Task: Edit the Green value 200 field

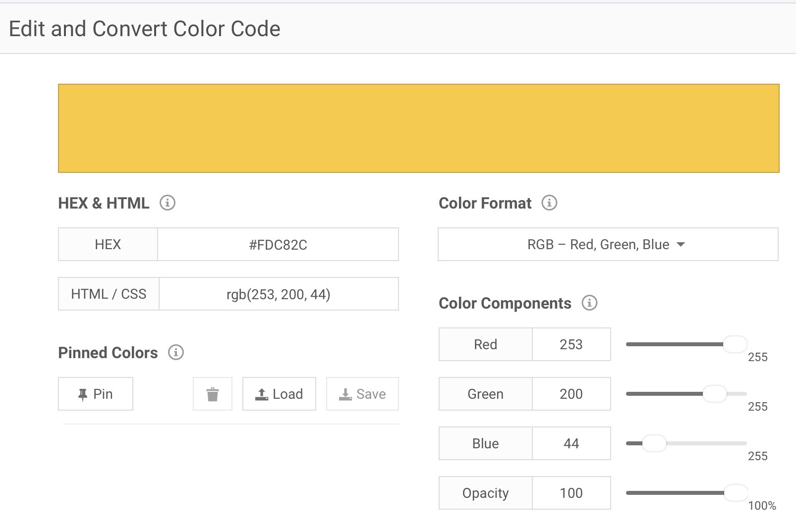Action: click(571, 394)
